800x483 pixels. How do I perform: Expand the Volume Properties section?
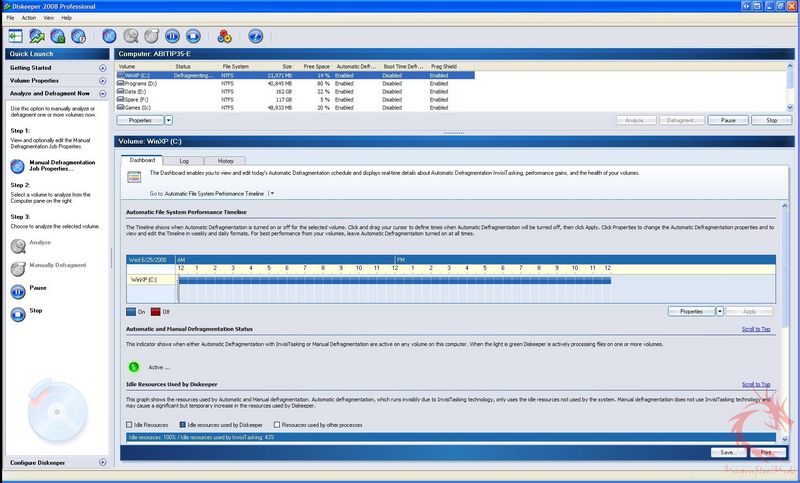point(103,81)
